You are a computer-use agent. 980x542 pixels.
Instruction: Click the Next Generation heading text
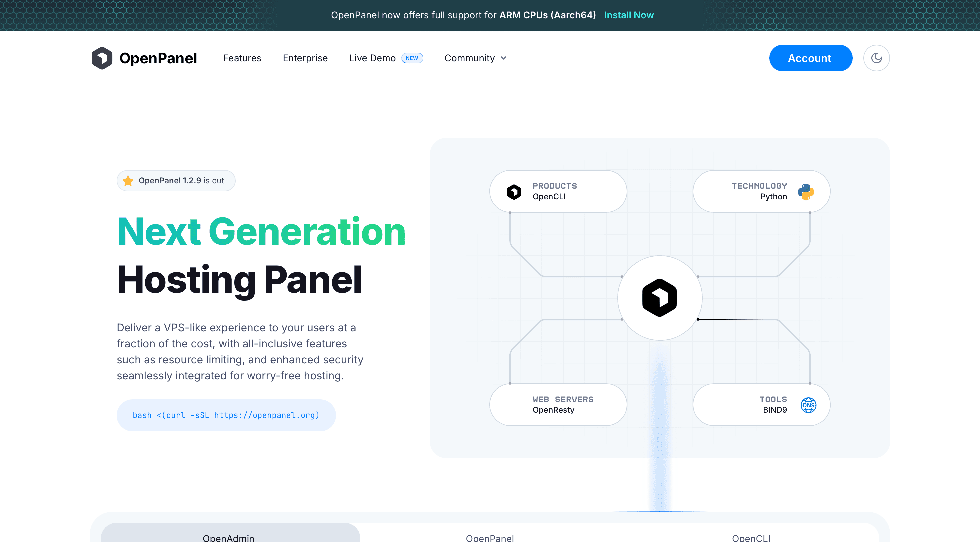coord(261,231)
